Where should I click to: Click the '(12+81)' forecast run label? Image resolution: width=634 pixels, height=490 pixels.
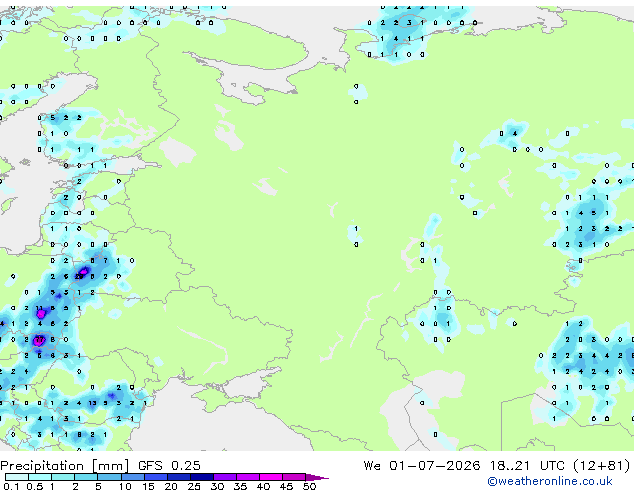coord(602,466)
